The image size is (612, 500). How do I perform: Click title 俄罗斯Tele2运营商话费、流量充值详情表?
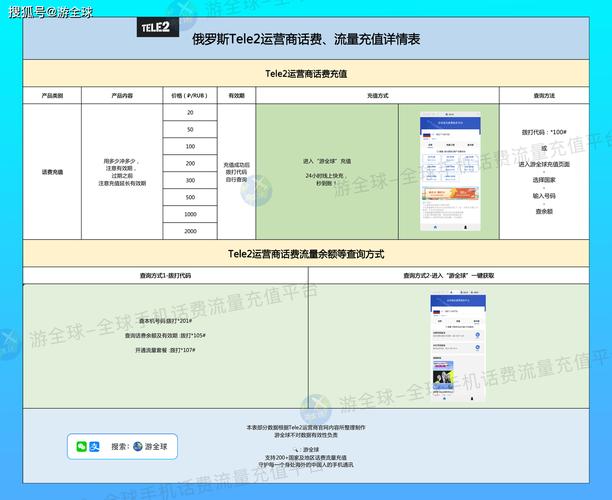[306, 39]
